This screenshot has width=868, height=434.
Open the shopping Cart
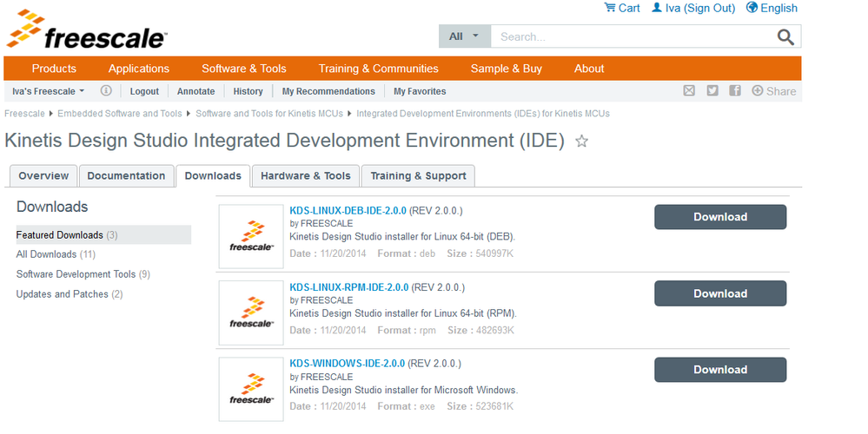coord(622,8)
